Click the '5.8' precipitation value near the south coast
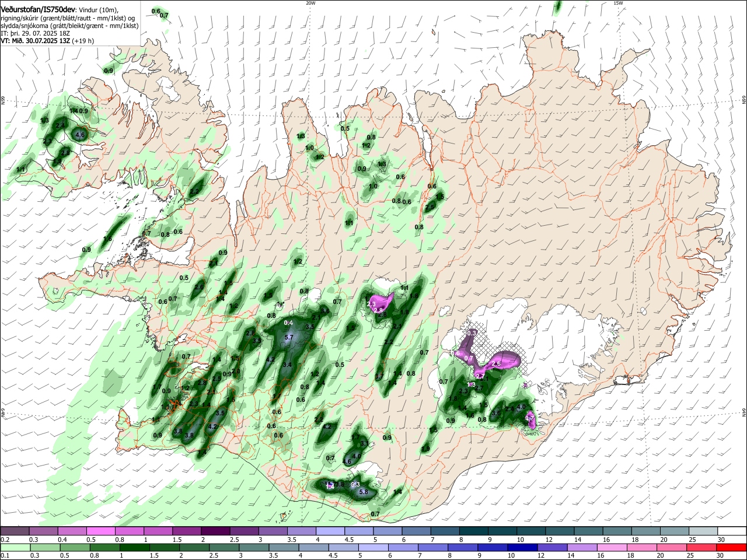Screen dimensions: 747x560 point(363,492)
